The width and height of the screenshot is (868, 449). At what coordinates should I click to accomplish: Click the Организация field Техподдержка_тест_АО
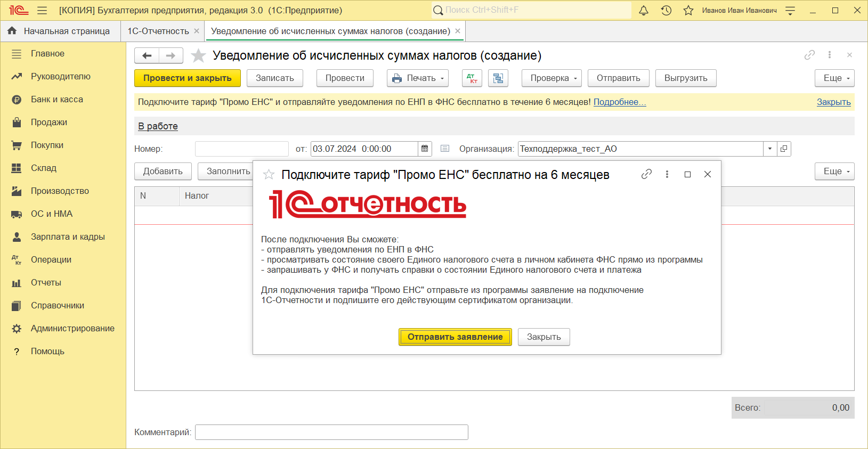(x=640, y=149)
